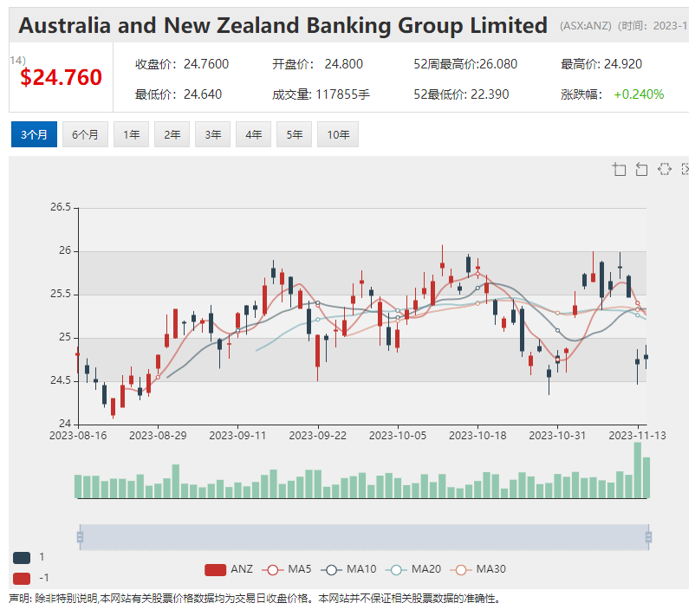This screenshot has width=695, height=616.
Task: Click the right handle of date range slider
Action: pos(648,537)
